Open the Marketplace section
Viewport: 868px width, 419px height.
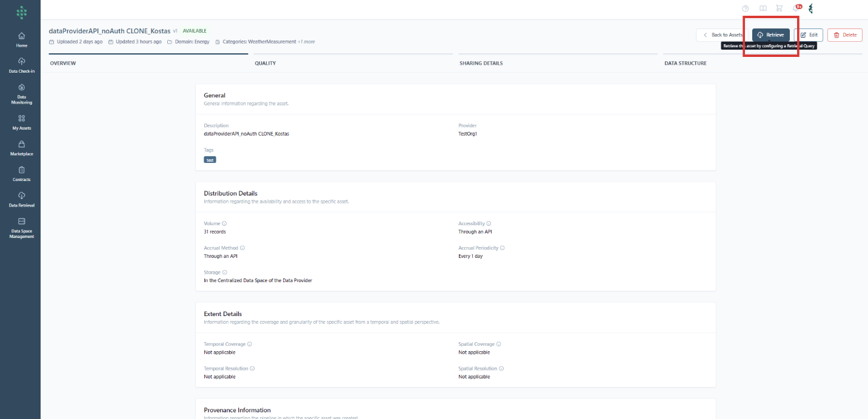point(22,148)
